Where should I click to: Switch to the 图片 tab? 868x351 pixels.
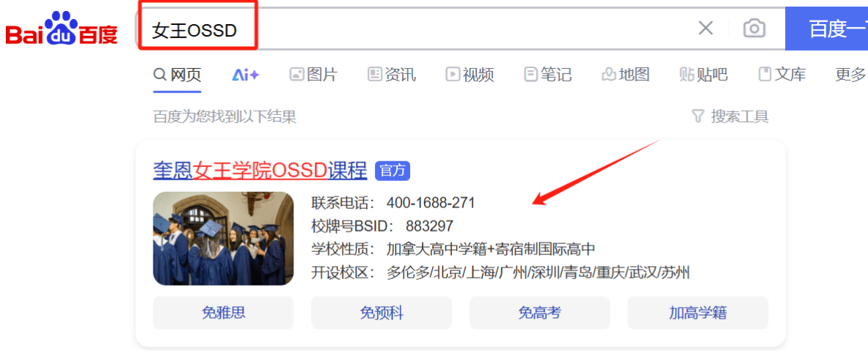click(313, 75)
